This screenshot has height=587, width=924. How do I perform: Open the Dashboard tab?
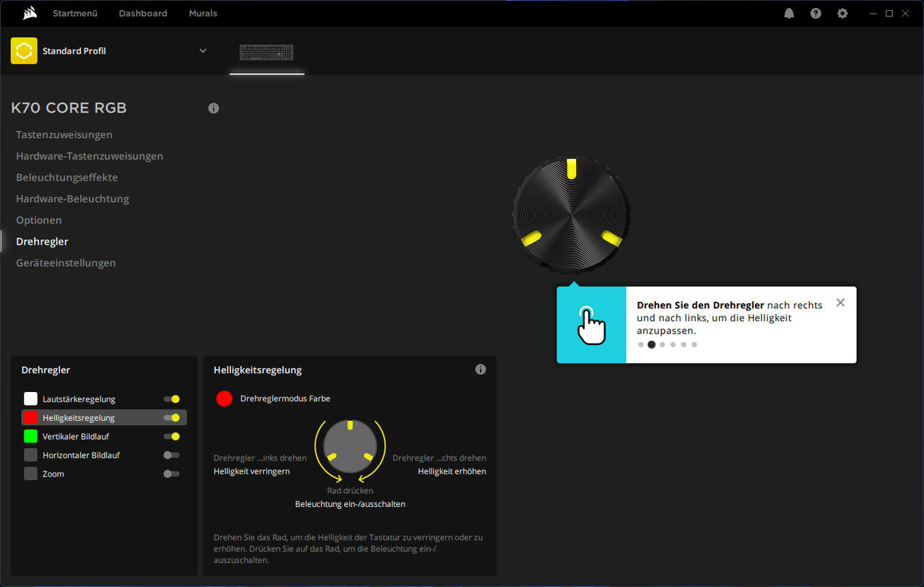point(143,13)
